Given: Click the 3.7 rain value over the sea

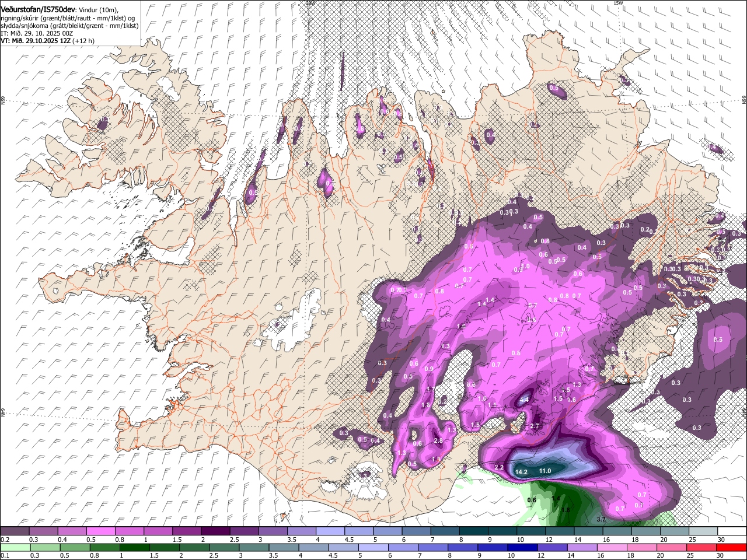Looking at the screenshot, I should [x=602, y=519].
